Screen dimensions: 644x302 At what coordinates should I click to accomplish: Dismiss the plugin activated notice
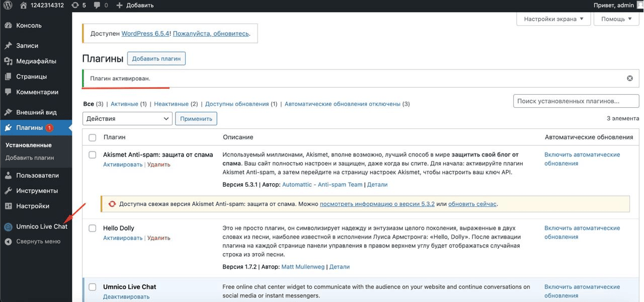point(629,79)
